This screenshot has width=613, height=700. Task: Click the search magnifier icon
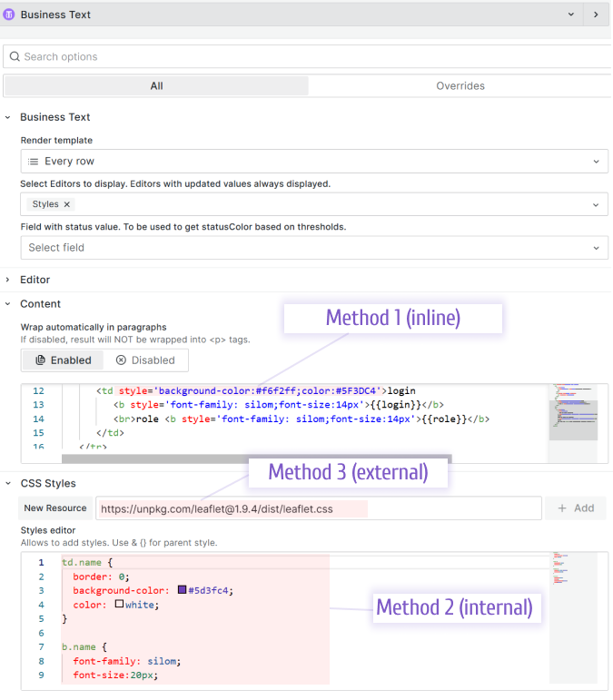coord(15,56)
